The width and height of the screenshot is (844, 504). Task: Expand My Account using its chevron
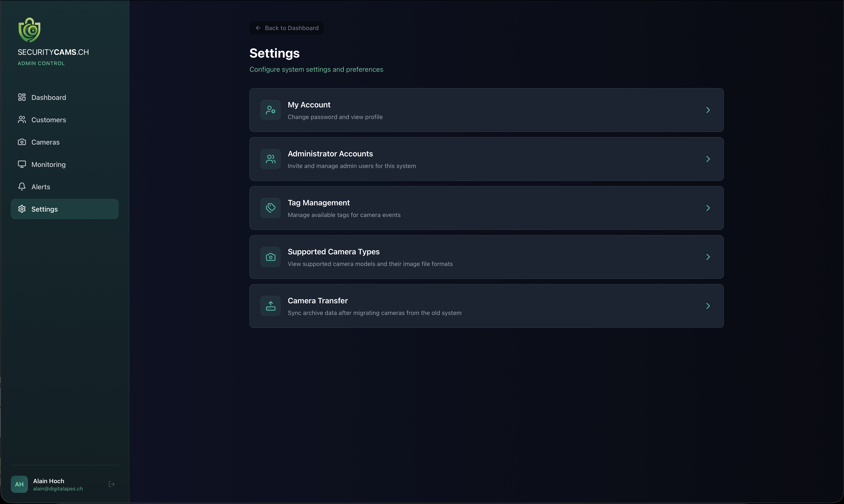click(708, 110)
